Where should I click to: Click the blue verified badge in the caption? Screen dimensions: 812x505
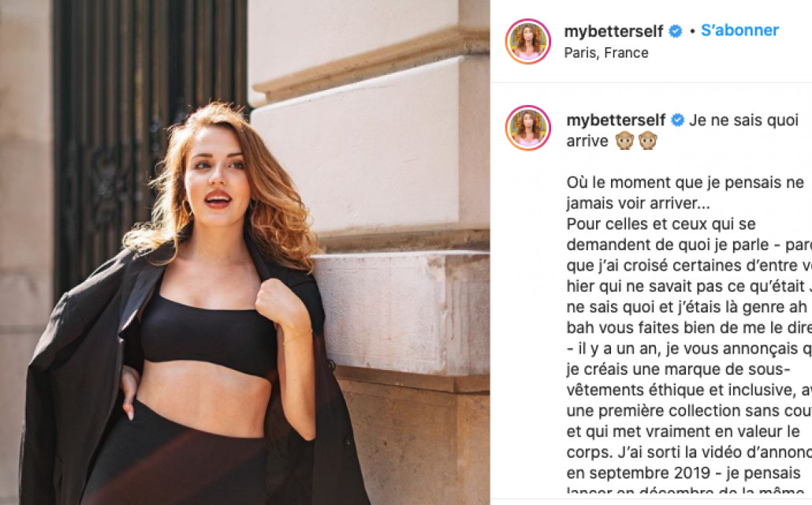pyautogui.click(x=678, y=120)
